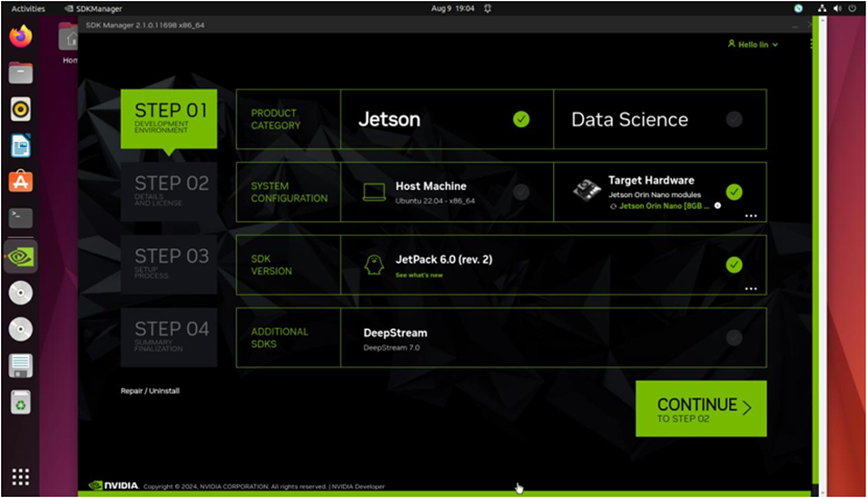
Task: Select the Jetson product card
Action: tap(447, 119)
